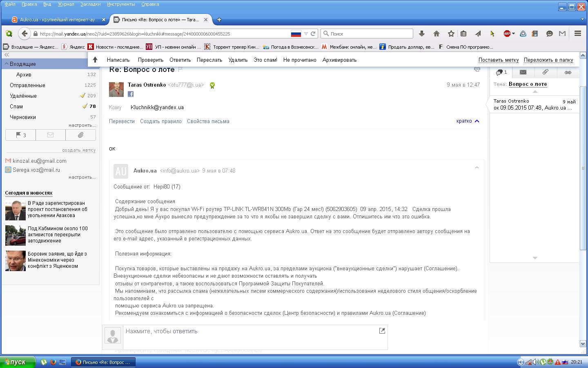588x368 pixels.
Task: Click Переслать to forward letter
Action: click(209, 60)
